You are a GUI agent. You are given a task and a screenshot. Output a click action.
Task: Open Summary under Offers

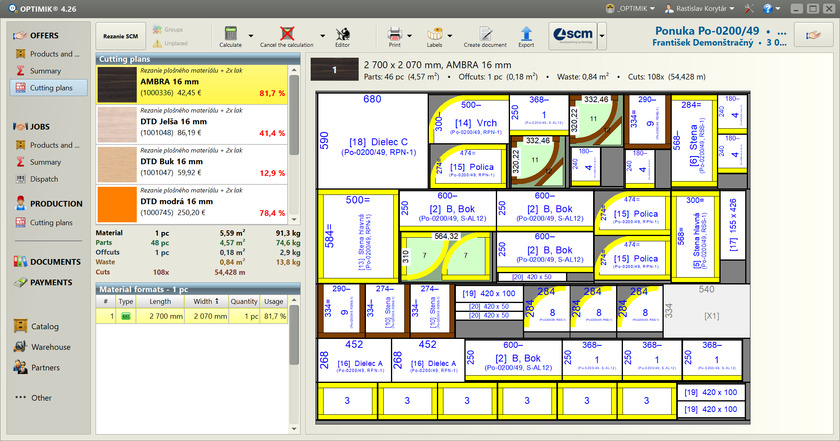39,71
